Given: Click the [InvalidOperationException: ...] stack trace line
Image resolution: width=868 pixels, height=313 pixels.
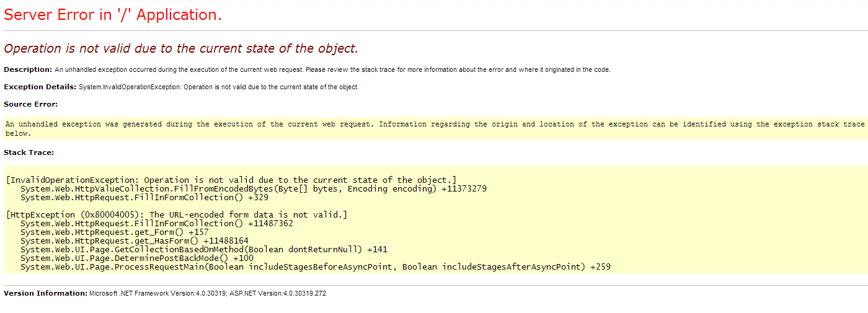Looking at the screenshot, I should pyautogui.click(x=231, y=180).
